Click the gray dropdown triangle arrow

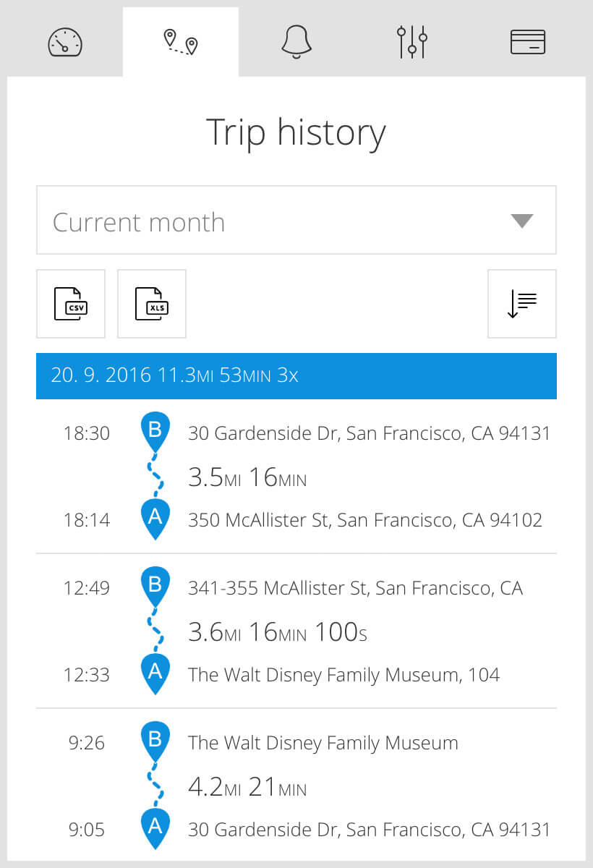tap(521, 221)
